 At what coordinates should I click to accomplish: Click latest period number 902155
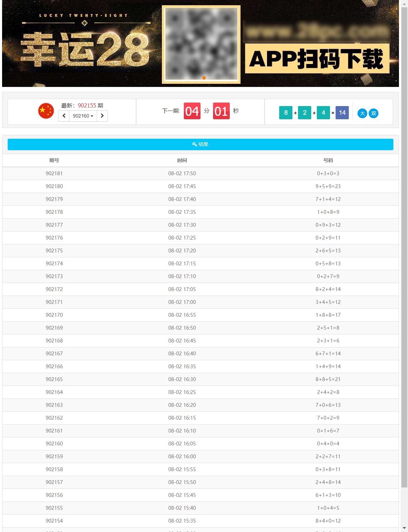pos(87,105)
